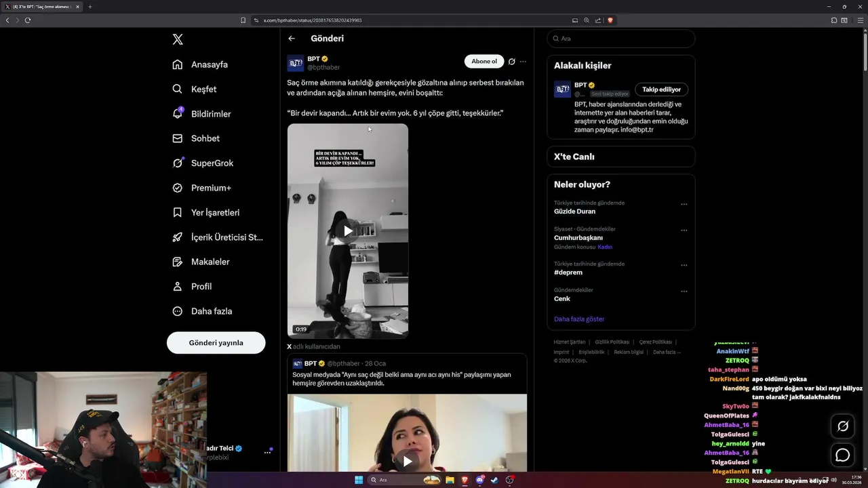The image size is (868, 488).
Task: Click the floating Grok button
Action: 843,426
